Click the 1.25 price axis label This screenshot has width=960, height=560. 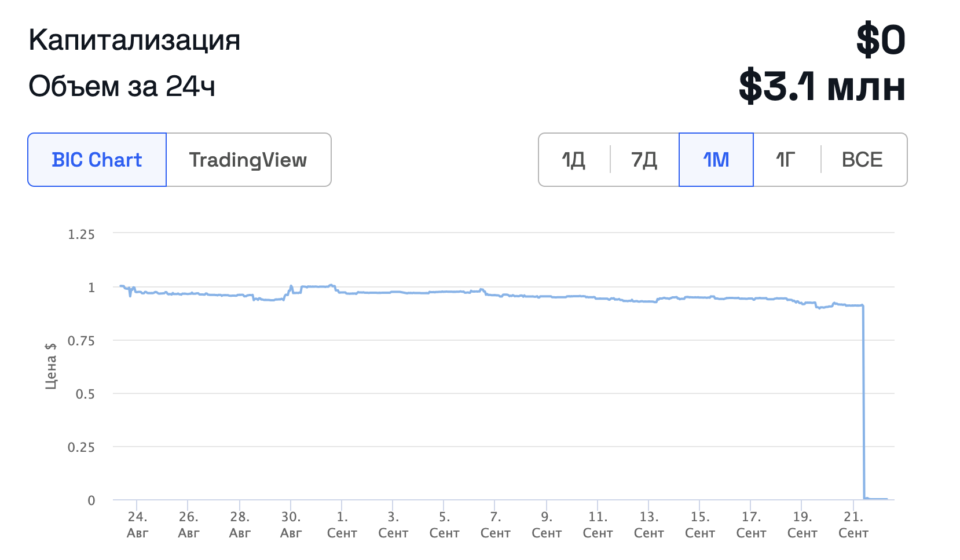[81, 234]
